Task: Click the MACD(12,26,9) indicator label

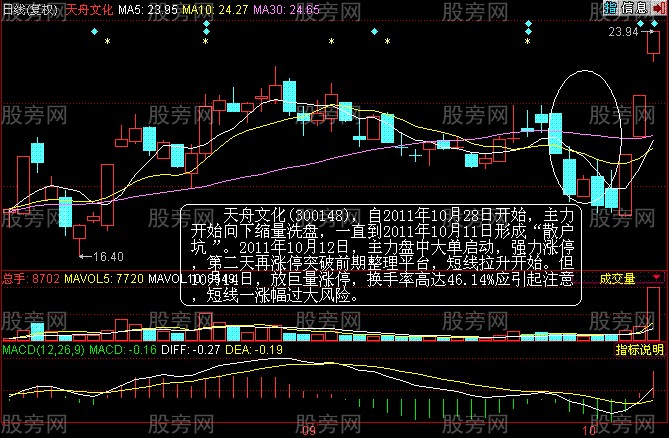Action: coord(44,350)
